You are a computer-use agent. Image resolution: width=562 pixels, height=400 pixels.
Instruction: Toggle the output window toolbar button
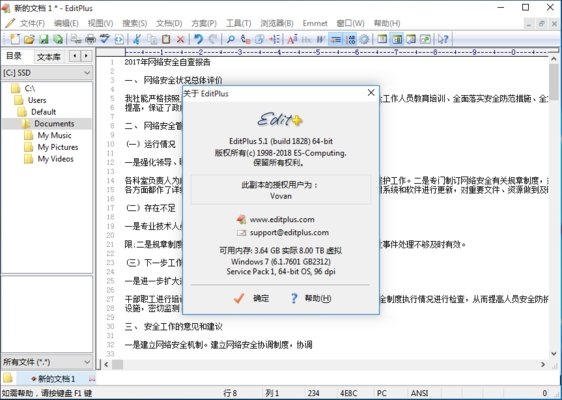click(411, 39)
